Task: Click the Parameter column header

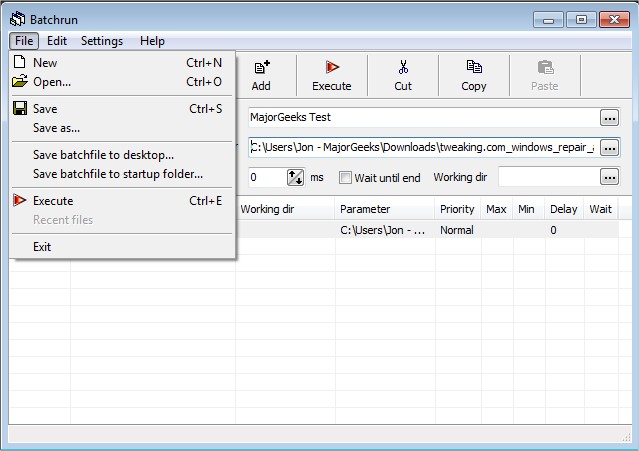Action: pos(385,209)
